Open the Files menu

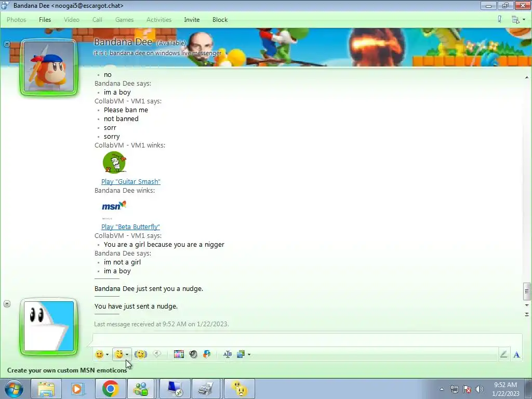(45, 20)
